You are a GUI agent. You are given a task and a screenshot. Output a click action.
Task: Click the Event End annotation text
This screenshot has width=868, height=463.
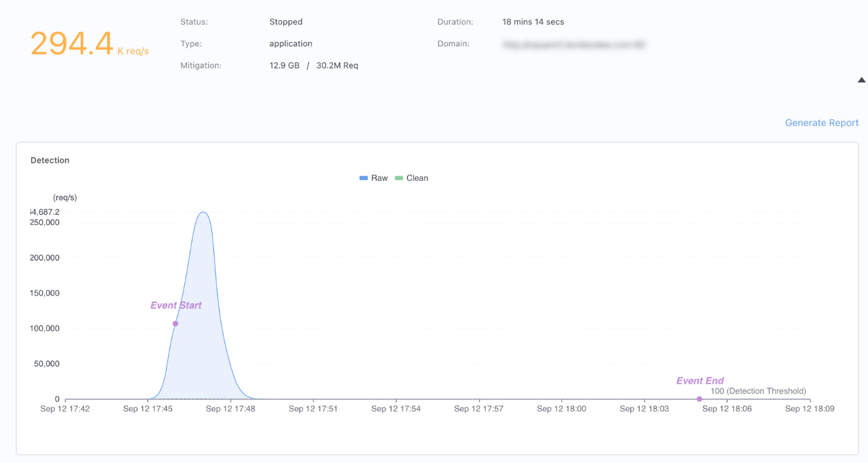click(700, 381)
